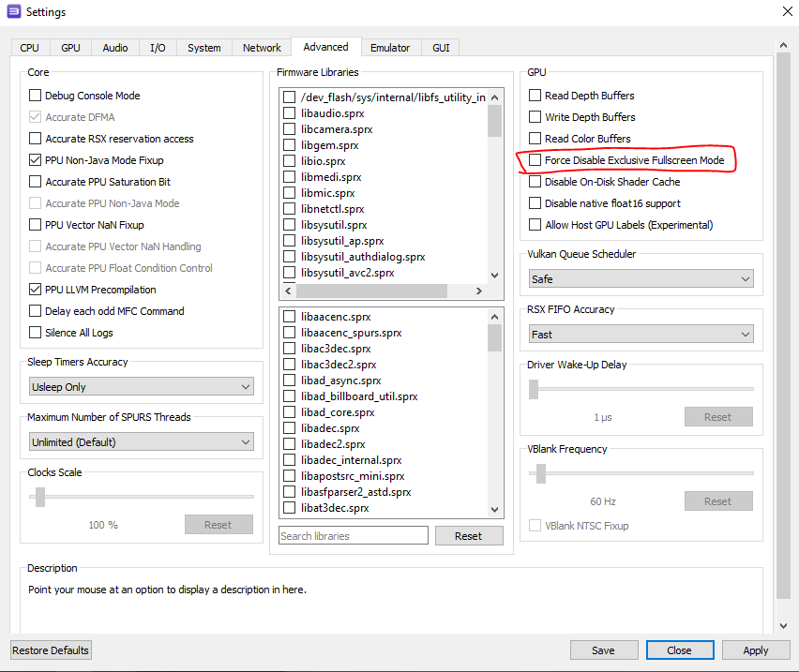Click lower library list scroll-up arrow
799x672 pixels.
(495, 317)
